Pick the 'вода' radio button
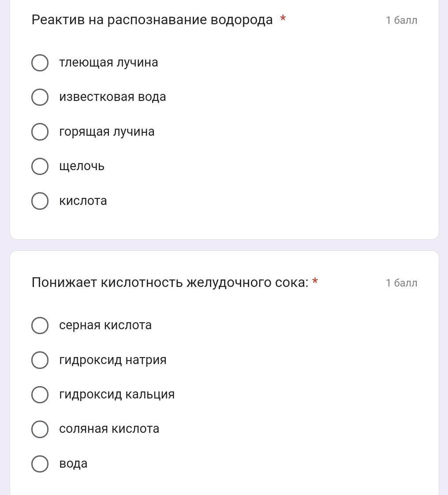Screen dimensions: 448x495 coord(40,464)
